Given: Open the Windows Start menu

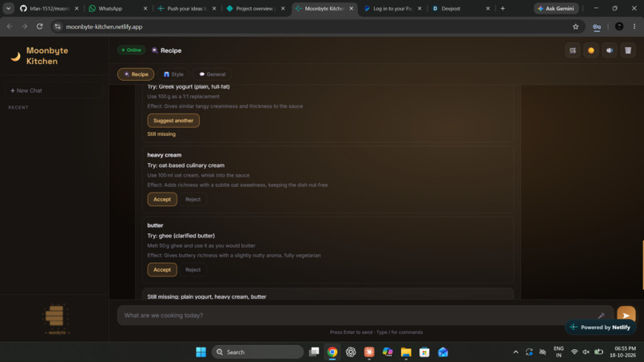Looking at the screenshot, I should pos(201,352).
